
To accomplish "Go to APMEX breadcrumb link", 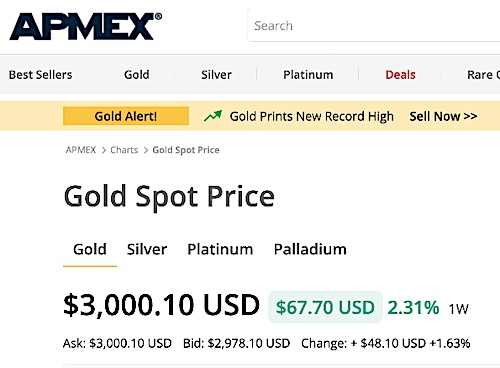I will (x=81, y=150).
